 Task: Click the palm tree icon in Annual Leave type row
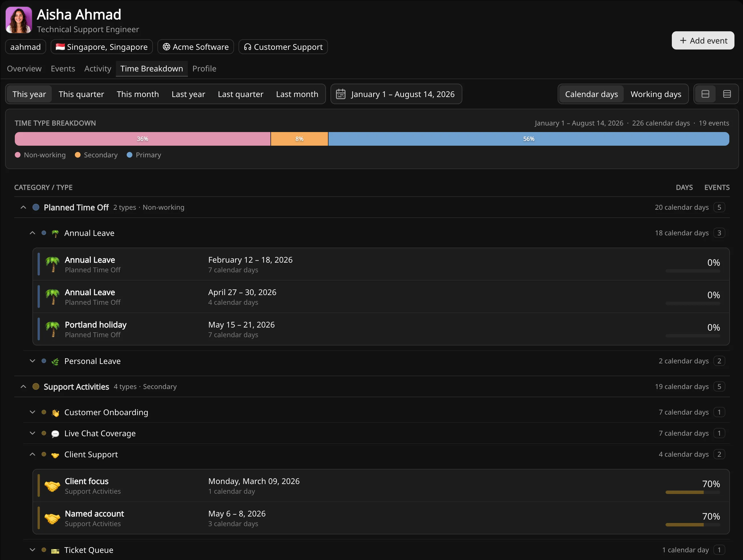pos(55,233)
